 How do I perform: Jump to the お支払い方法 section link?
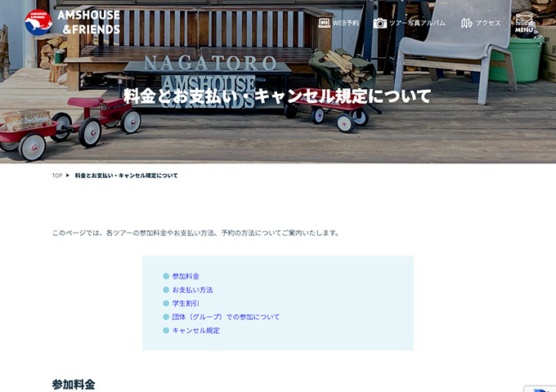tap(192, 290)
